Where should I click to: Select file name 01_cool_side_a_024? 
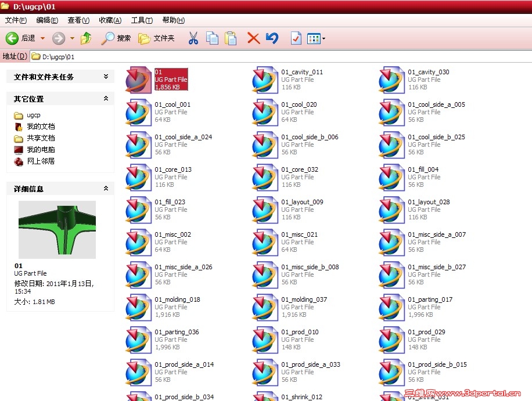tap(183, 137)
